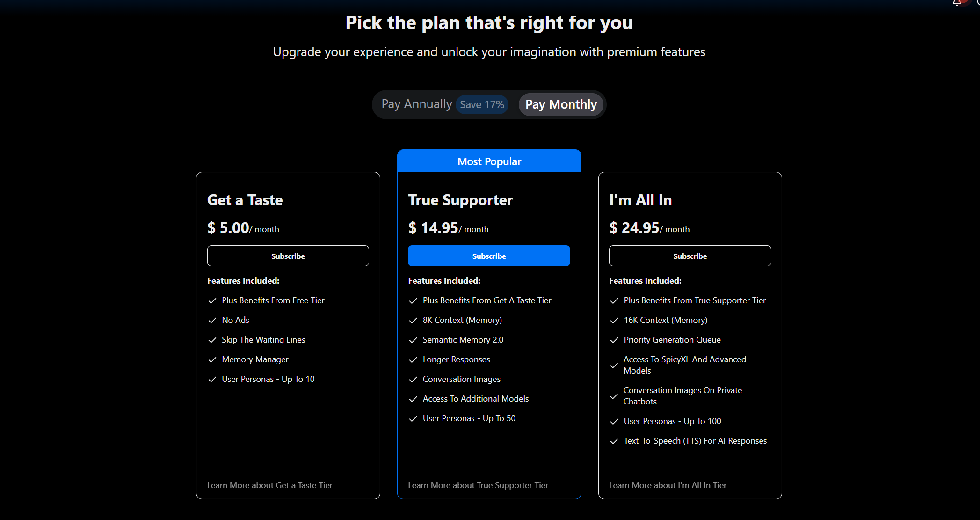Image resolution: width=980 pixels, height=520 pixels.
Task: Subscribe to the I'm All In plan
Action: [x=690, y=256]
